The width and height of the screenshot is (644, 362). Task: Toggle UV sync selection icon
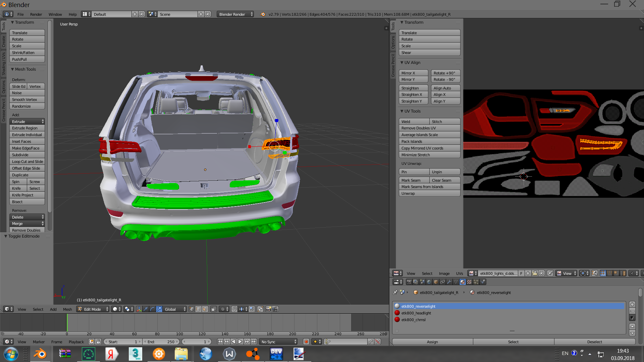tap(595, 273)
